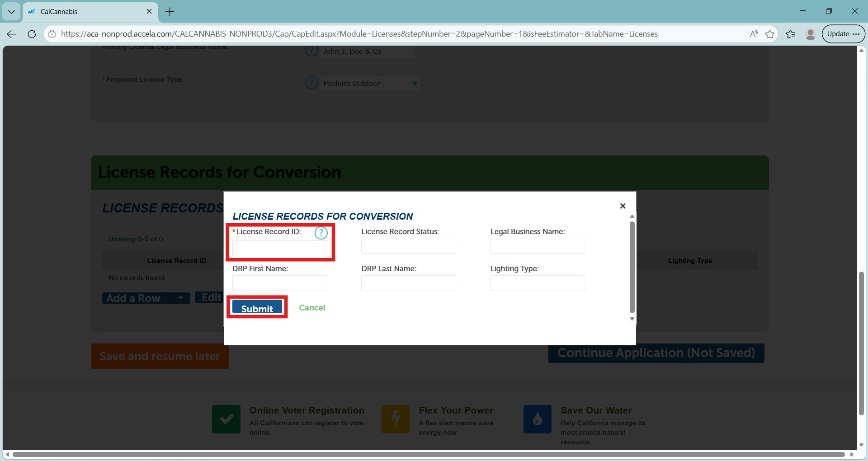Click the page horizontal scrollbar
Screen dimensions: 868x461
coord(429,454)
